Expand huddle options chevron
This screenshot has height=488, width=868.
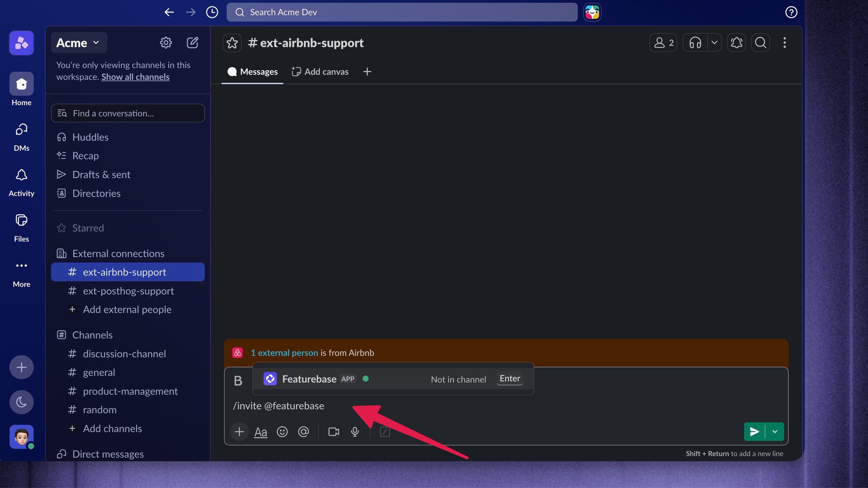click(x=714, y=43)
